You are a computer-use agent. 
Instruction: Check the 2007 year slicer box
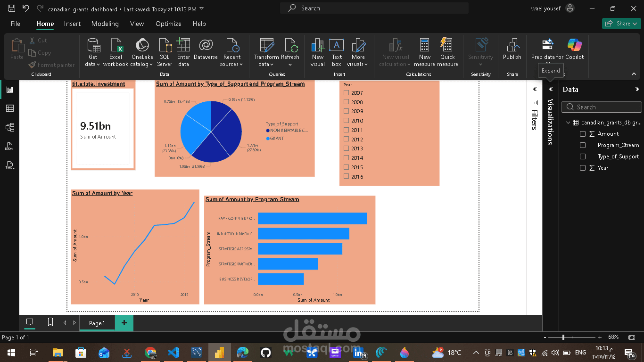[347, 93]
